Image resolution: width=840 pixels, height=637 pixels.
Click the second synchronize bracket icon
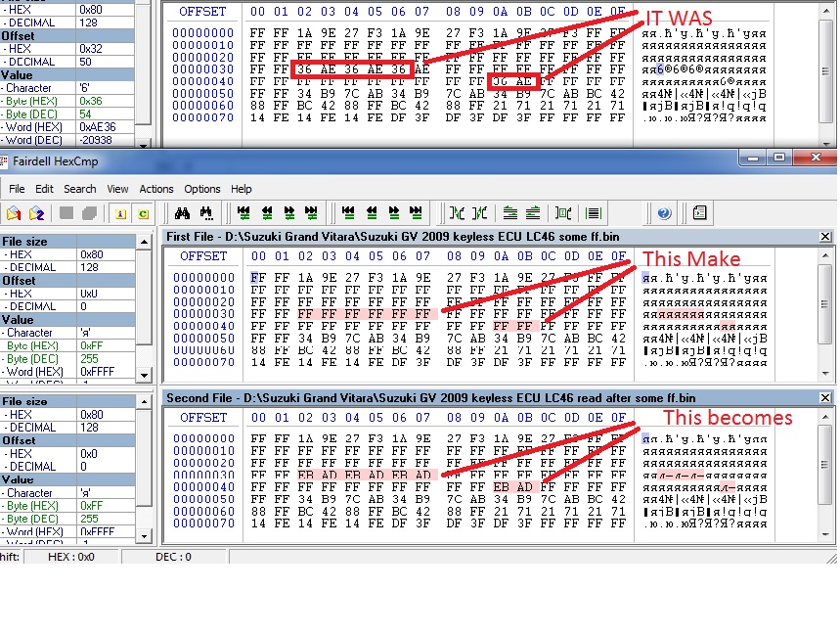[x=479, y=213]
